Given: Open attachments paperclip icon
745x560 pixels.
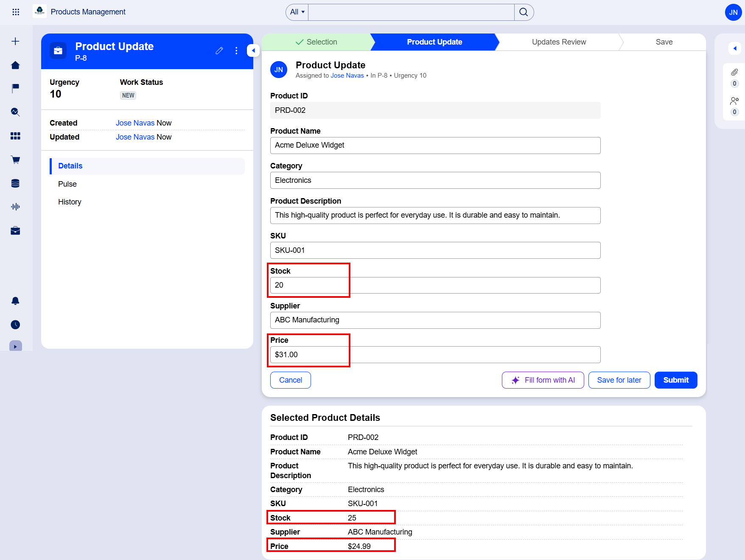Looking at the screenshot, I should coord(734,73).
